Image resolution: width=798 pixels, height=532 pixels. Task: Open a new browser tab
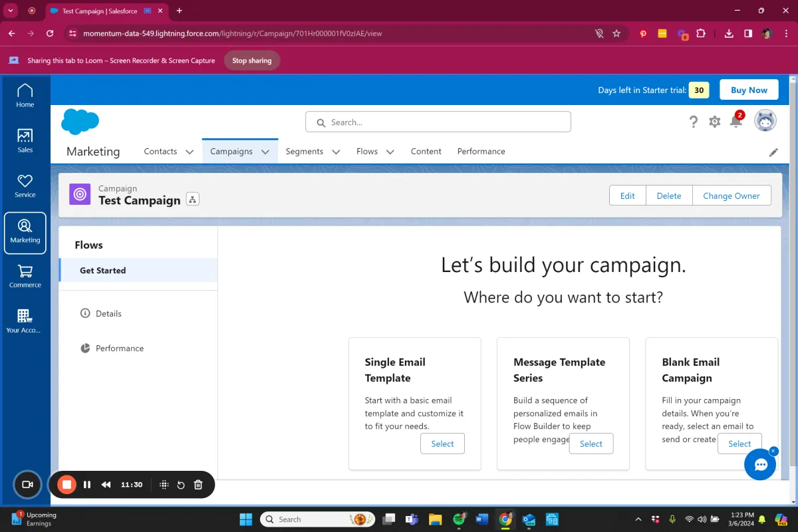(180, 11)
